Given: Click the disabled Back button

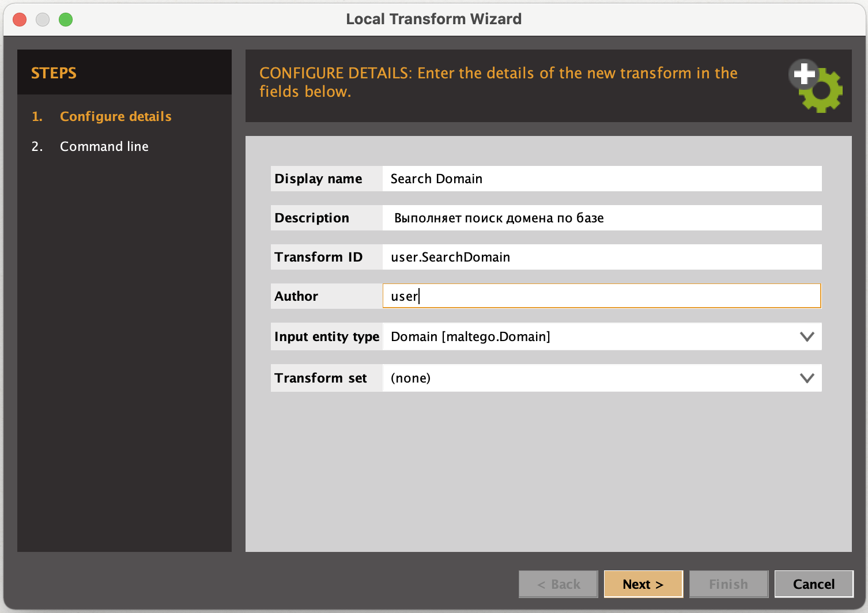Looking at the screenshot, I should 558,584.
